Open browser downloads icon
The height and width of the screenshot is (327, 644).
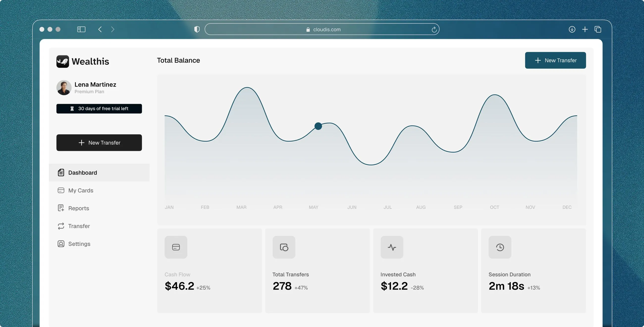pyautogui.click(x=572, y=30)
